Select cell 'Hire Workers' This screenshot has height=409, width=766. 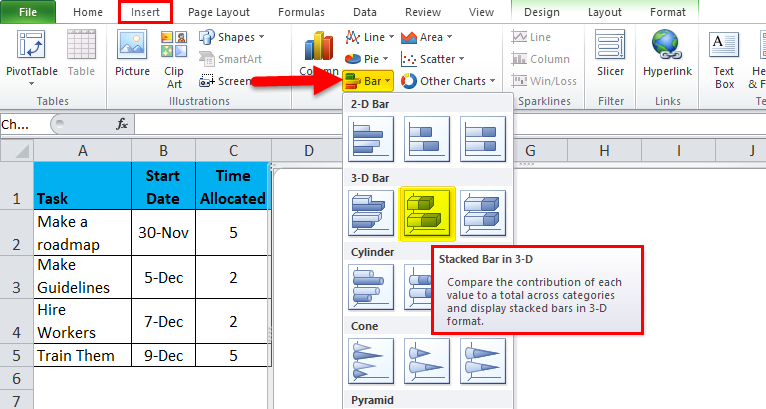[83, 321]
